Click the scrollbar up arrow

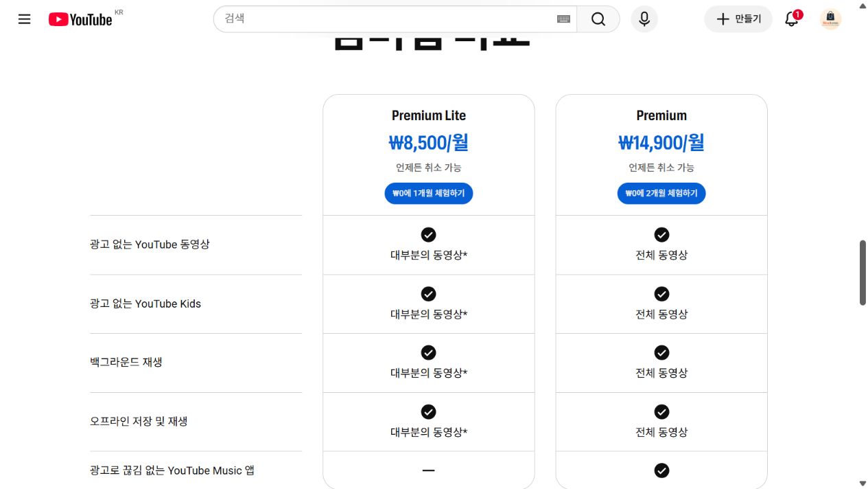tap(863, 5)
